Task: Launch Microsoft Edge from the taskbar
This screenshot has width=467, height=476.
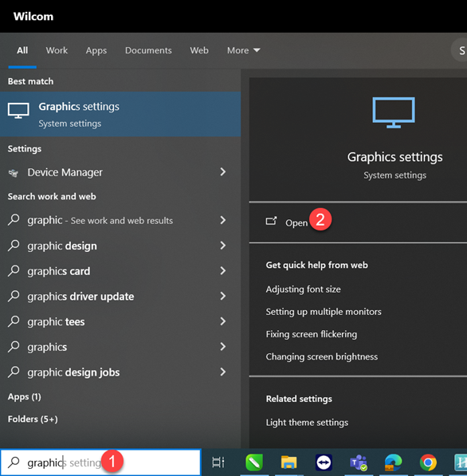Action: pyautogui.click(x=393, y=462)
